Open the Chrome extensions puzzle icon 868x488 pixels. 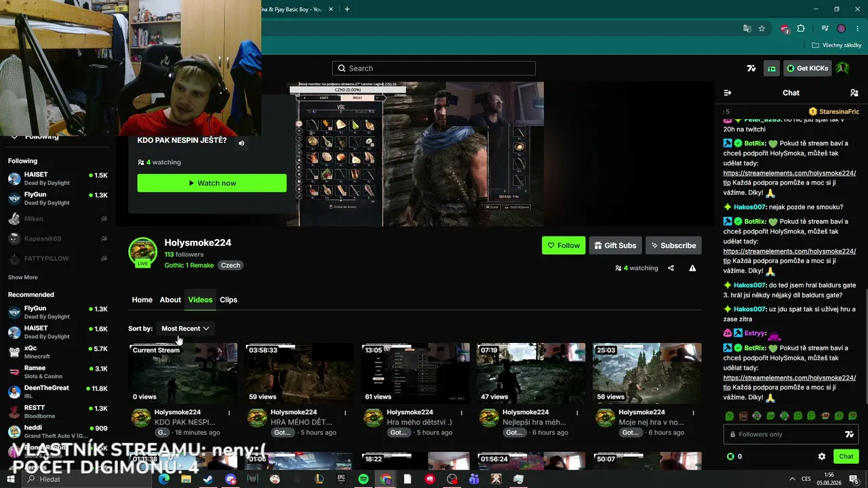pos(801,28)
